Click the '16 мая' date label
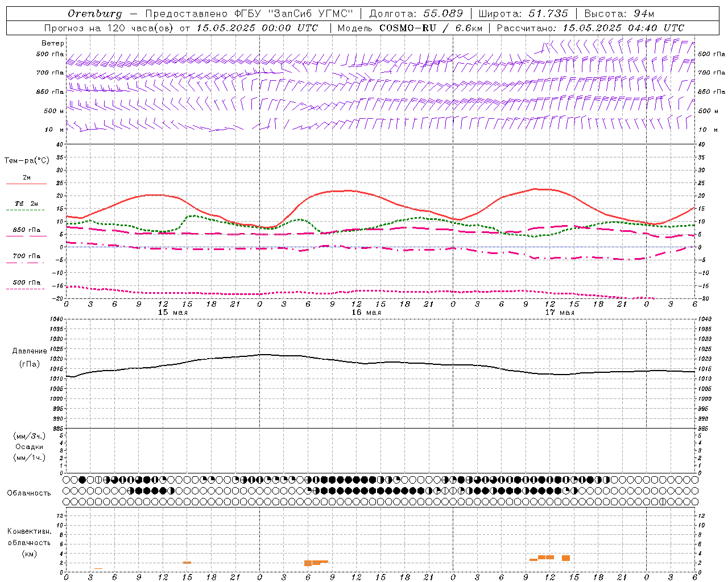The width and height of the screenshot is (728, 582). point(366,313)
